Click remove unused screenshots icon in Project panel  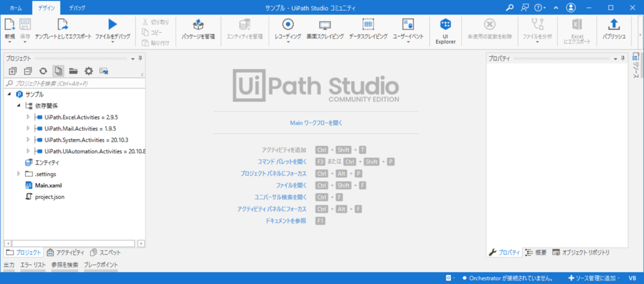click(104, 71)
